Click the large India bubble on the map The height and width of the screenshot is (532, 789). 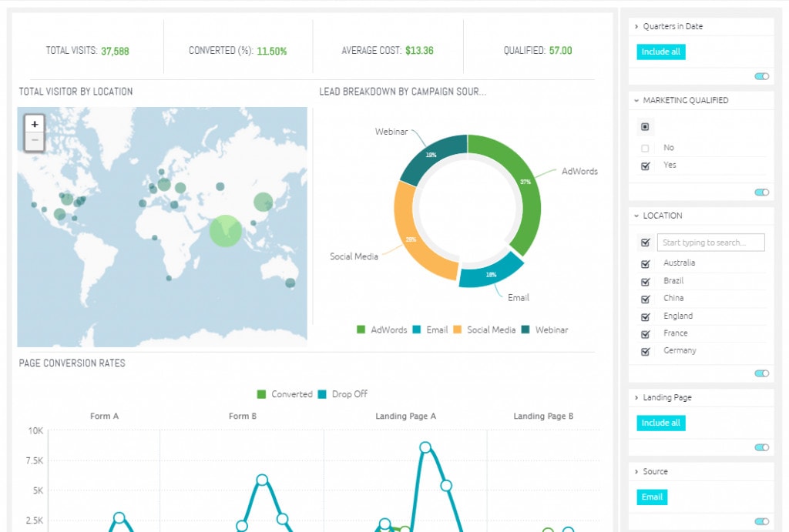(x=226, y=231)
